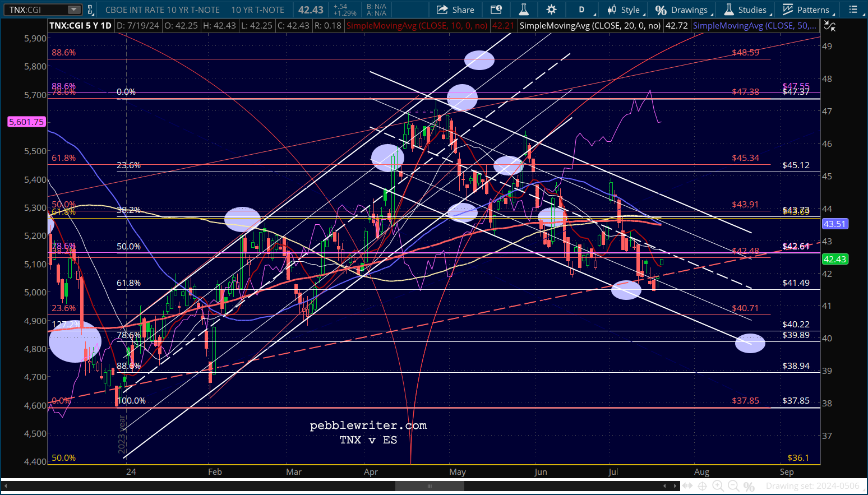Click the scroll right arrow on time axis
The width and height of the screenshot is (868, 495).
coord(676,486)
